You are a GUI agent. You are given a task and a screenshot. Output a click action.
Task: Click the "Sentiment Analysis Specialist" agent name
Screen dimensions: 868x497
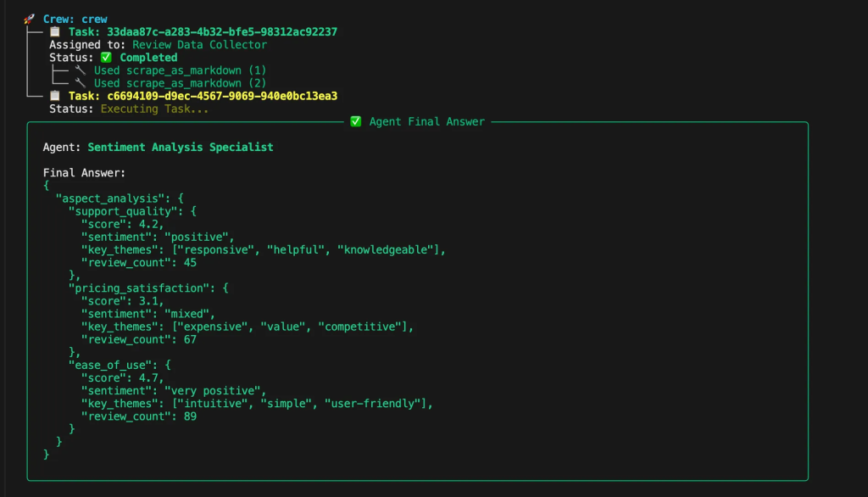pos(181,148)
